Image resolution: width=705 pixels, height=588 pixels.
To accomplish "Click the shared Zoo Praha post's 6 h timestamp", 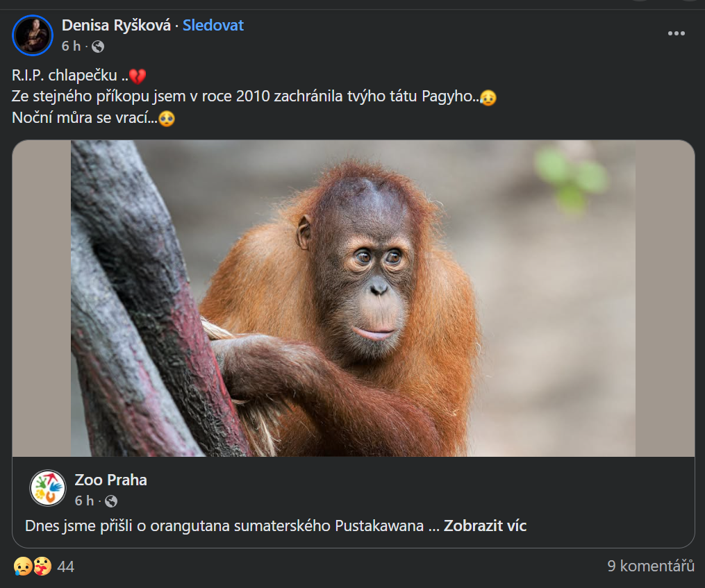I will coord(83,501).
